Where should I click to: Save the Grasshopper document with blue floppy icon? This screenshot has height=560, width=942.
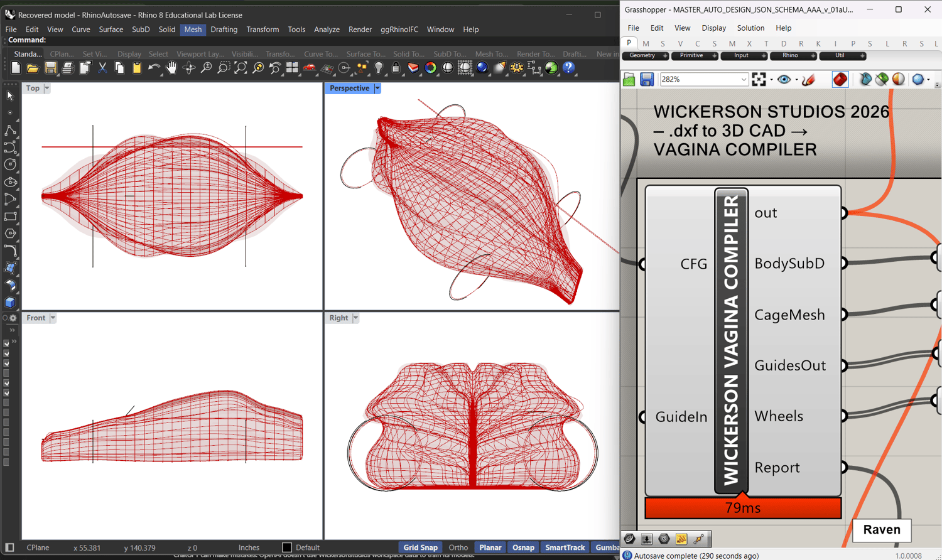(x=647, y=80)
